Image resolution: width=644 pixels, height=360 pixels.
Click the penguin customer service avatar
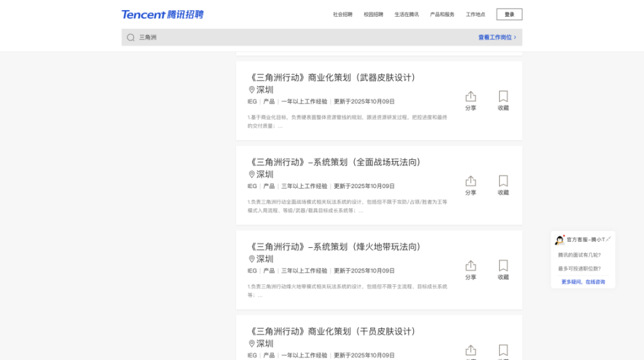click(559, 240)
